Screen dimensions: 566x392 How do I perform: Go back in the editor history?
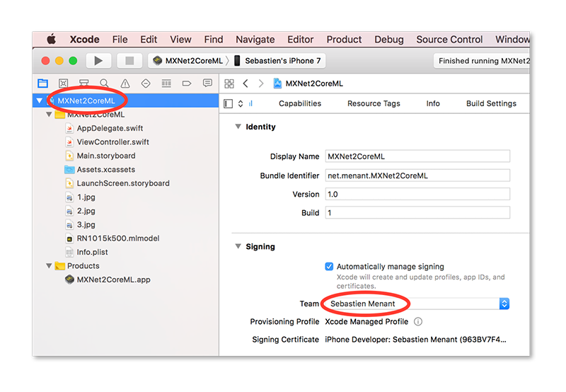click(246, 83)
